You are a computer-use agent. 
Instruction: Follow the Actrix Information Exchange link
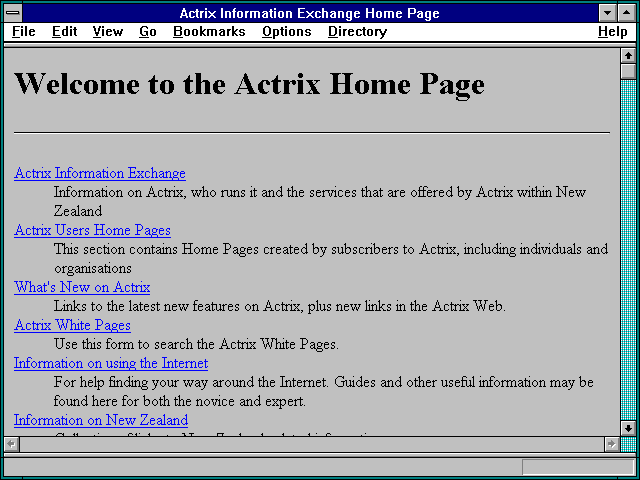point(100,173)
